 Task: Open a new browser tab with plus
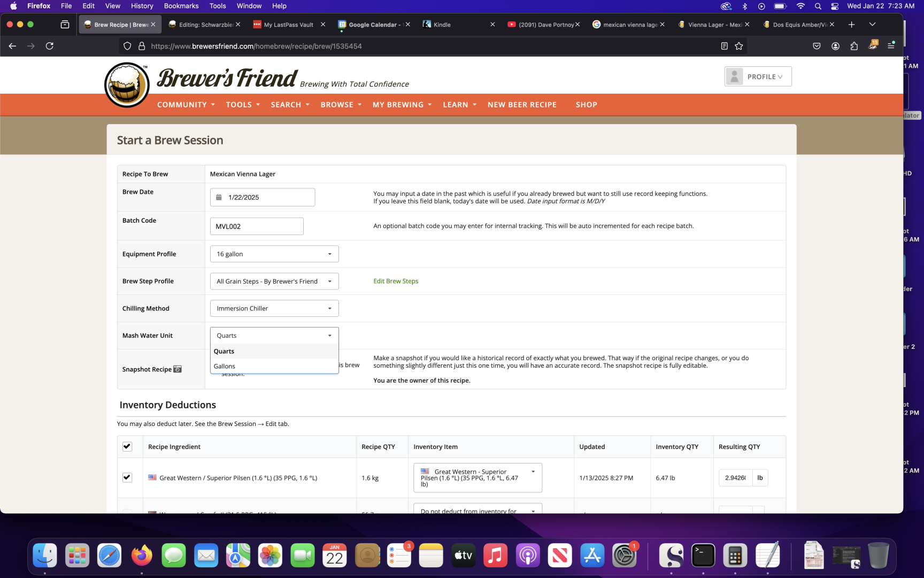[851, 25]
